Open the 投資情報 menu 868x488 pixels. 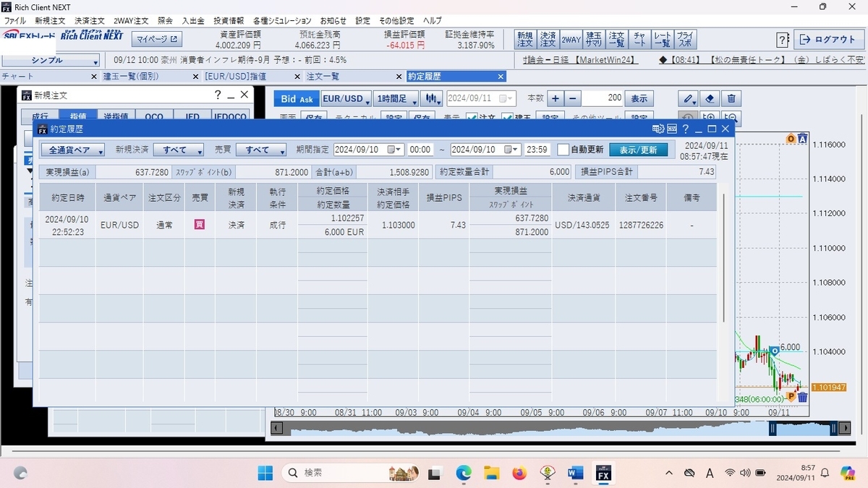(x=229, y=21)
